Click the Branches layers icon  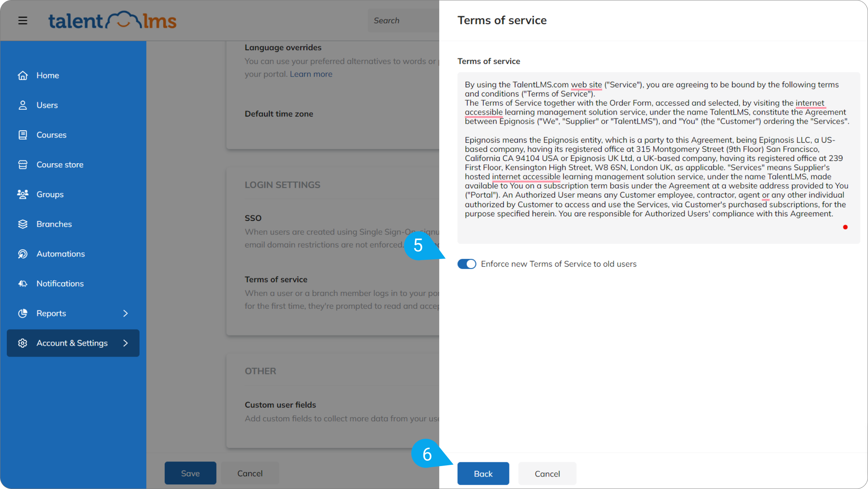(23, 224)
